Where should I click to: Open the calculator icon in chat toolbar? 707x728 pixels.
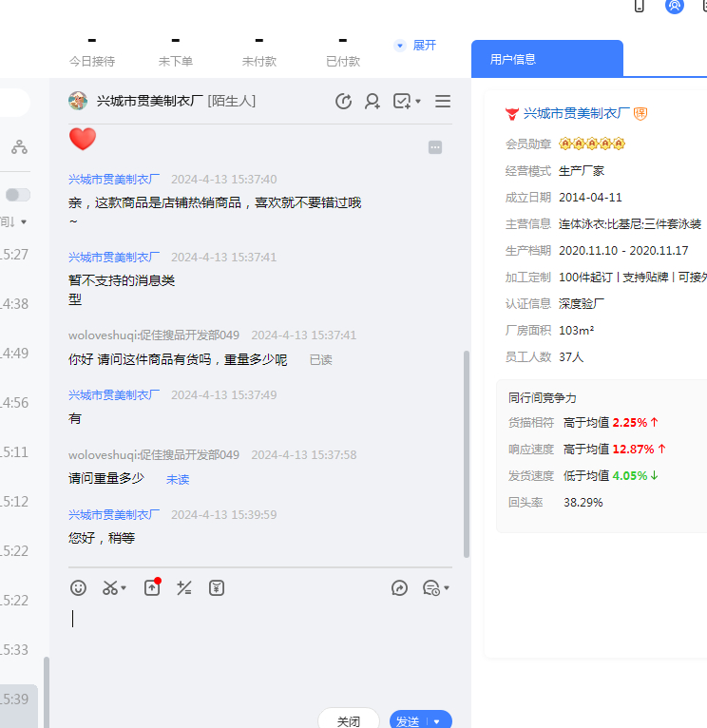click(184, 588)
